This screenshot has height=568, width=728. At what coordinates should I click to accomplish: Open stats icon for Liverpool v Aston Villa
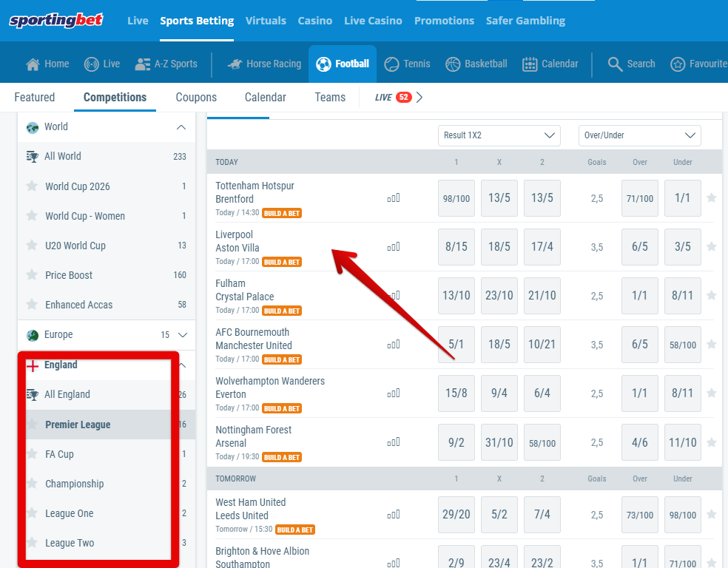pyautogui.click(x=394, y=247)
